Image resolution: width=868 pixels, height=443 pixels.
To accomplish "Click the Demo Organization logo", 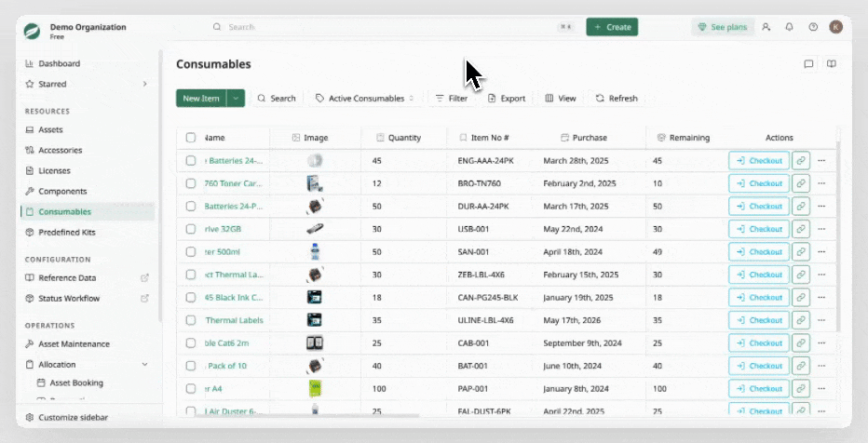I will coord(32,31).
